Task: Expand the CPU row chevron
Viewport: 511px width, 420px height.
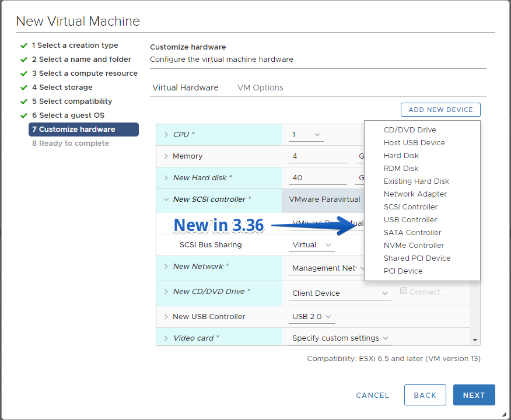Action: (x=166, y=135)
